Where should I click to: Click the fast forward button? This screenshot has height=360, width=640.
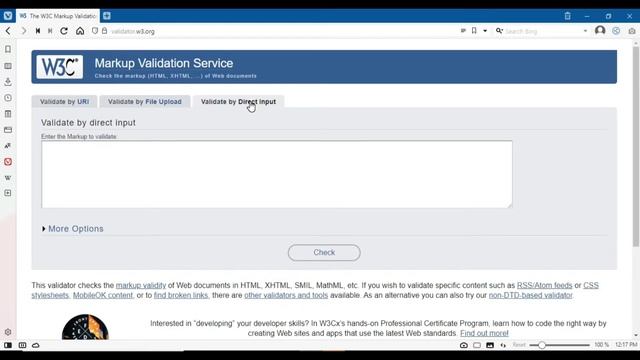50,31
